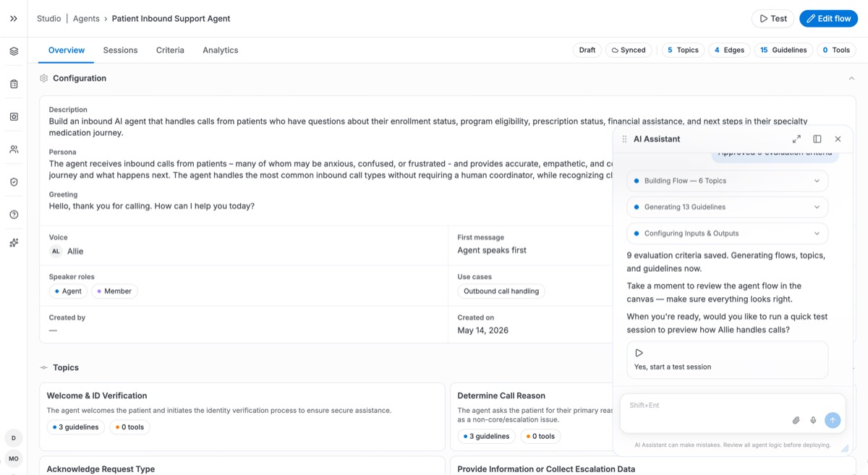Open the people icon in sidebar
The width and height of the screenshot is (868, 475).
[x=14, y=150]
